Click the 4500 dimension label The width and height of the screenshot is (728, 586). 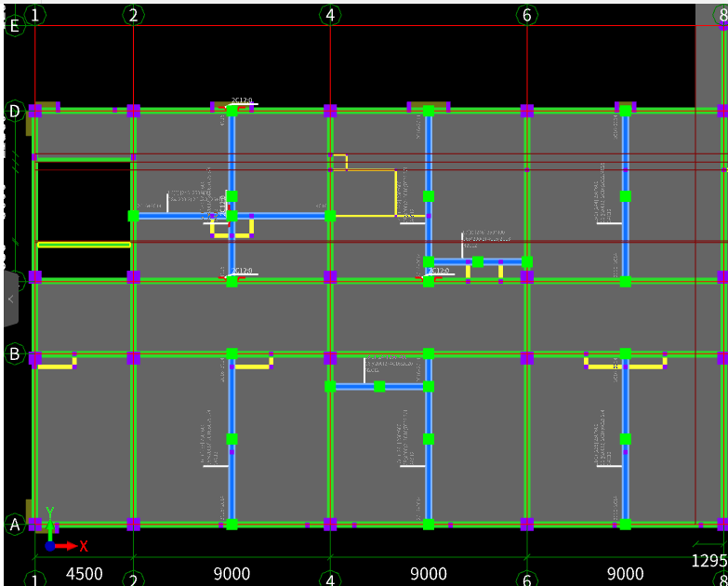(x=84, y=574)
